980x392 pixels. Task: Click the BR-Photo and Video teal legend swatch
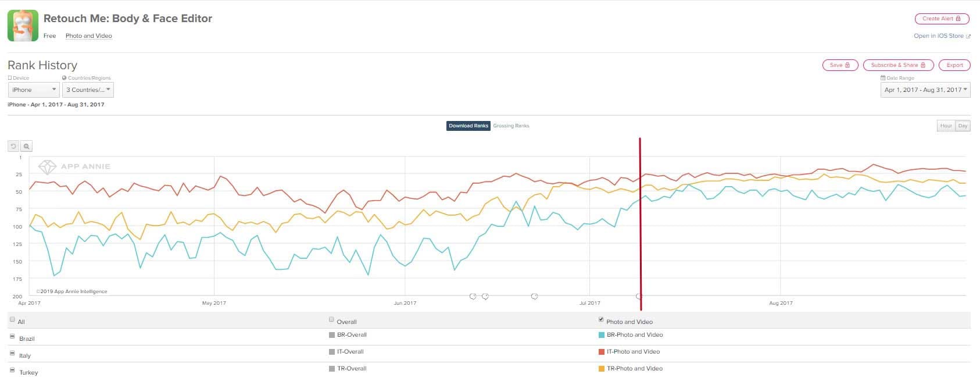click(x=602, y=335)
